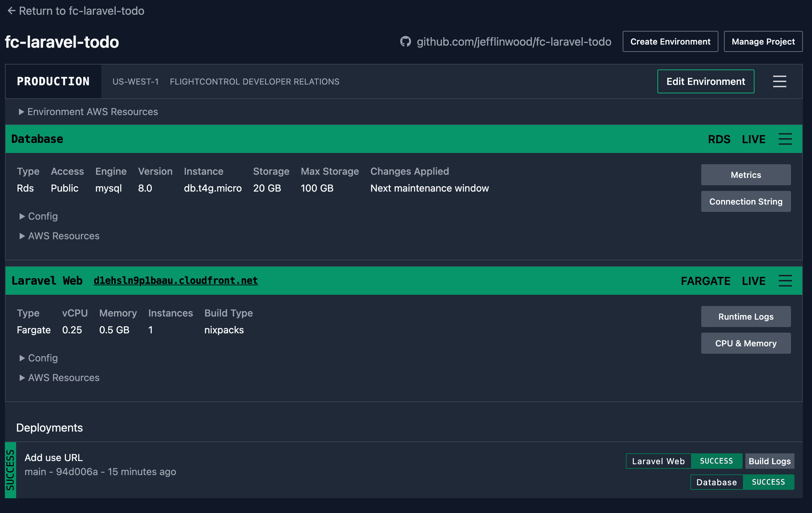Click the LIVE status in Laravel Web header
The height and width of the screenshot is (513, 812).
point(753,281)
